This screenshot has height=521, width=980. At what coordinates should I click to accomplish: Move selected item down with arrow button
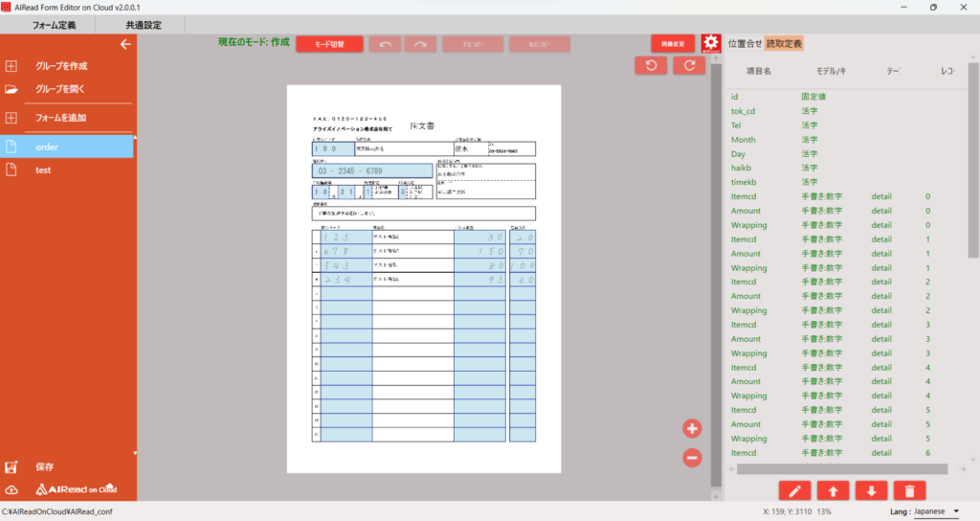tap(871, 491)
